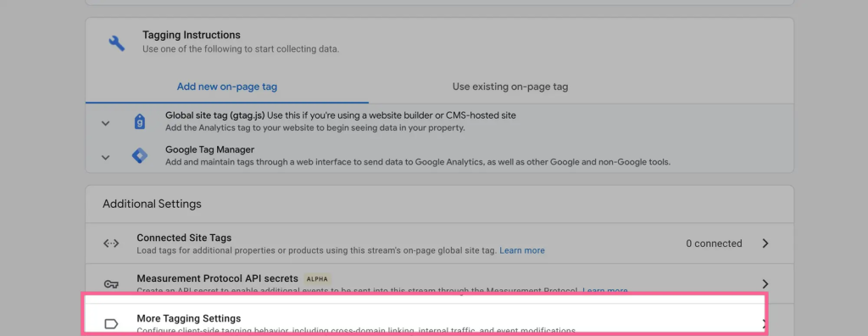
Task: Click the Measurement Protocol key icon
Action: (x=111, y=284)
